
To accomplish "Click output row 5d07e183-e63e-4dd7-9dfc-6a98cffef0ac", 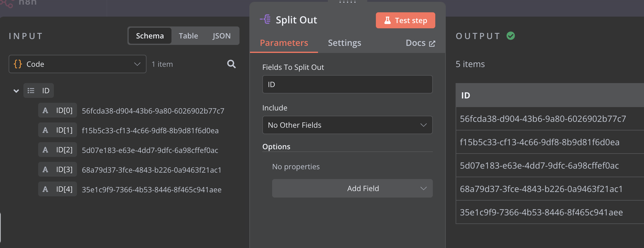I will pyautogui.click(x=550, y=166).
